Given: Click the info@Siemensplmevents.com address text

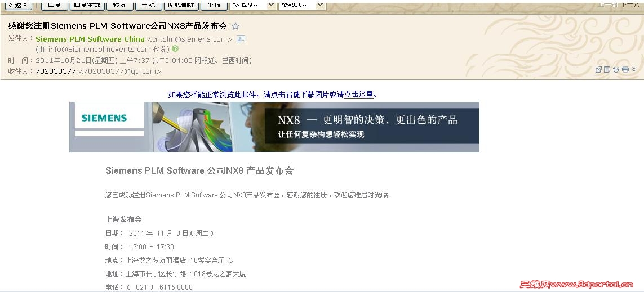Looking at the screenshot, I should point(99,49).
